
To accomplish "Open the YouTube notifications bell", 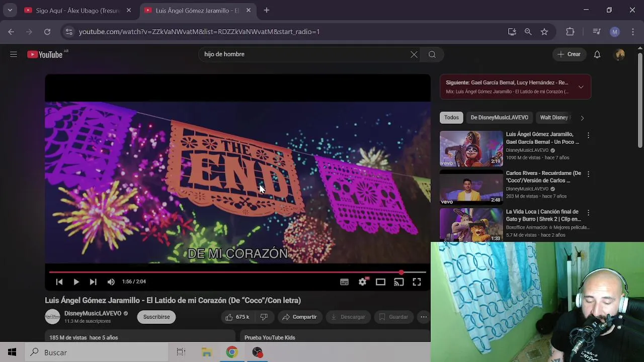I will point(597,54).
